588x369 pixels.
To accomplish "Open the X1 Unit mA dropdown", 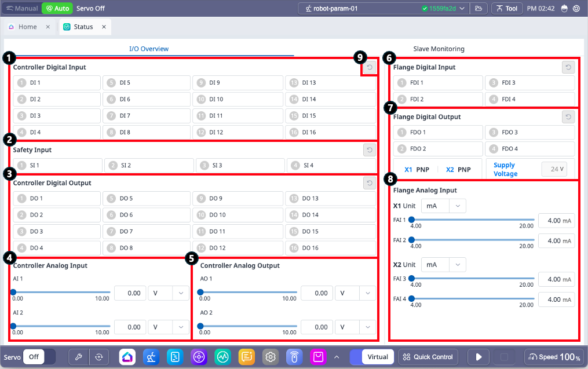I will 444,206.
